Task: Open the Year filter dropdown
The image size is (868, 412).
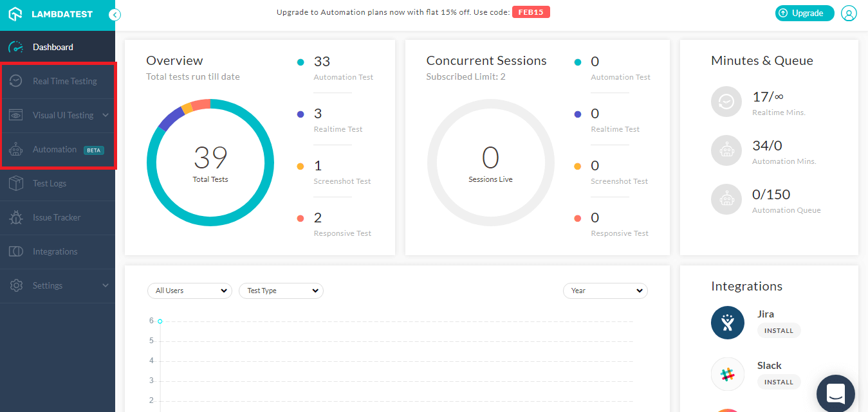Action: click(605, 291)
